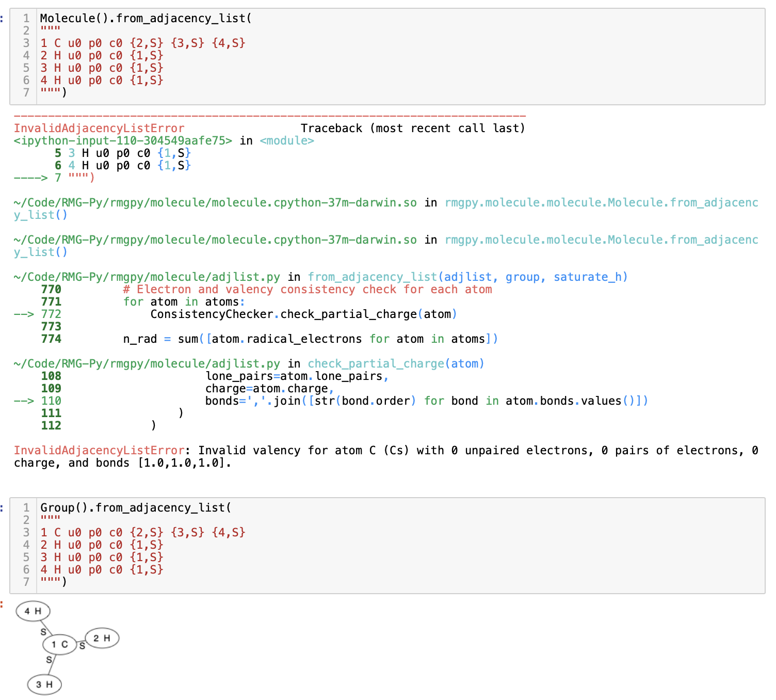Click the check_partial_charge(atom) function name
The height and width of the screenshot is (700, 776).
(396, 364)
